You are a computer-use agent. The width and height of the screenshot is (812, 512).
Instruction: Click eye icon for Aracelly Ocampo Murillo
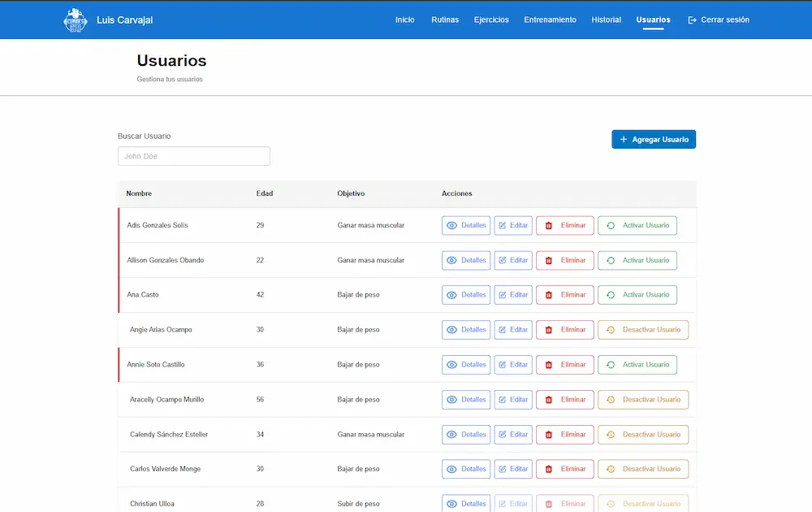[x=451, y=400]
